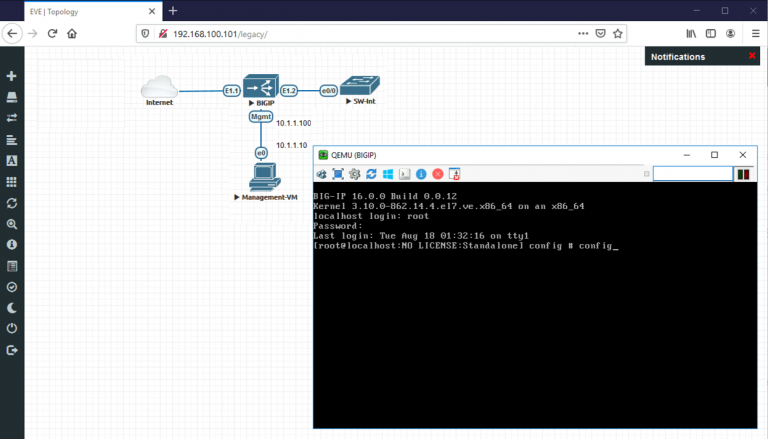Click the E1.1 interface label
Image resolution: width=768 pixels, height=439 pixels.
pos(232,91)
